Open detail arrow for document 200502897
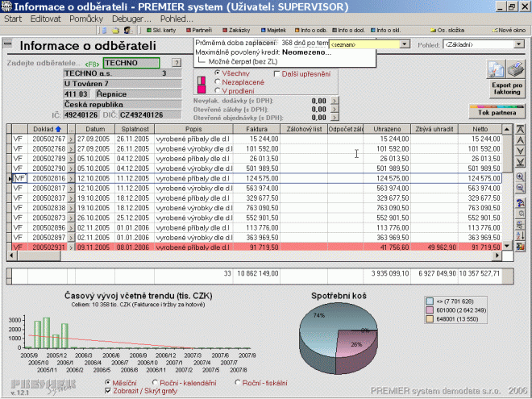This screenshot has height=399, width=532. tap(71, 238)
